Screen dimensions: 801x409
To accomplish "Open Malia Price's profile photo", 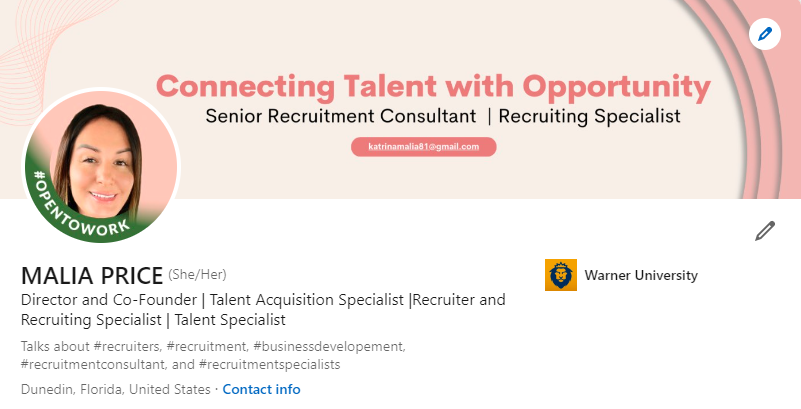I will [100, 160].
